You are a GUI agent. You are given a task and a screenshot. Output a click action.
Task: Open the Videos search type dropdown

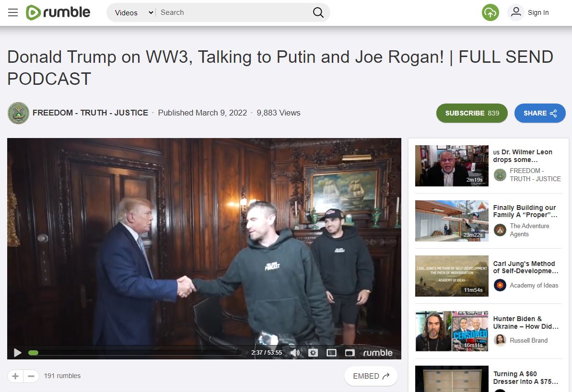133,13
